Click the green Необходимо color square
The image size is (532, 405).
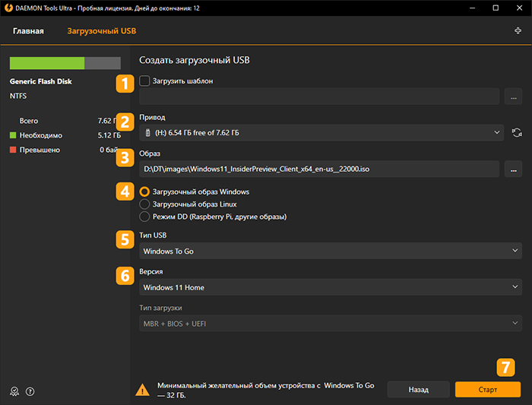coord(13,135)
